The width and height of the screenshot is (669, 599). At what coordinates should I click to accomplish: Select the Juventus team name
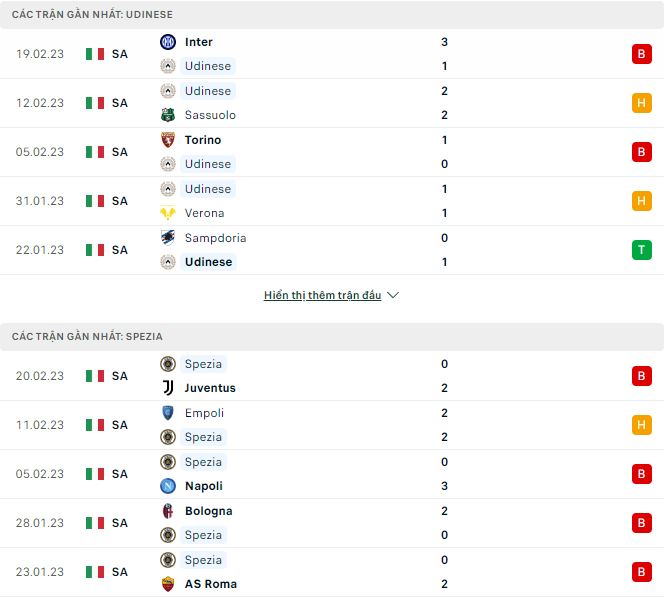pos(210,388)
